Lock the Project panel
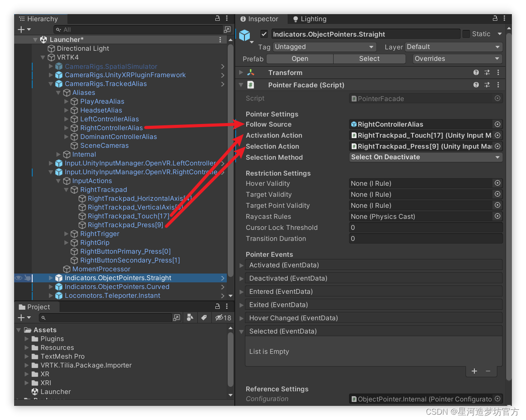Screen dimensions: 526x420 (x=218, y=306)
